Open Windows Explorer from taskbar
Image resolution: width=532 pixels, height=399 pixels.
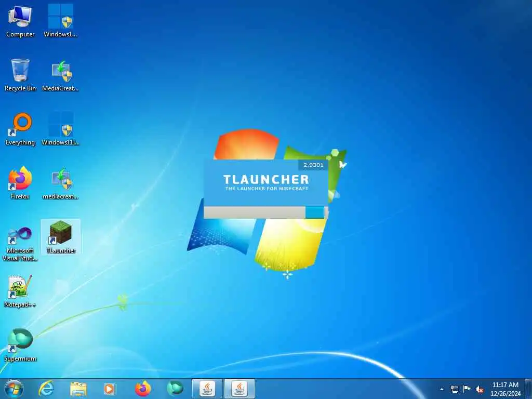78,389
